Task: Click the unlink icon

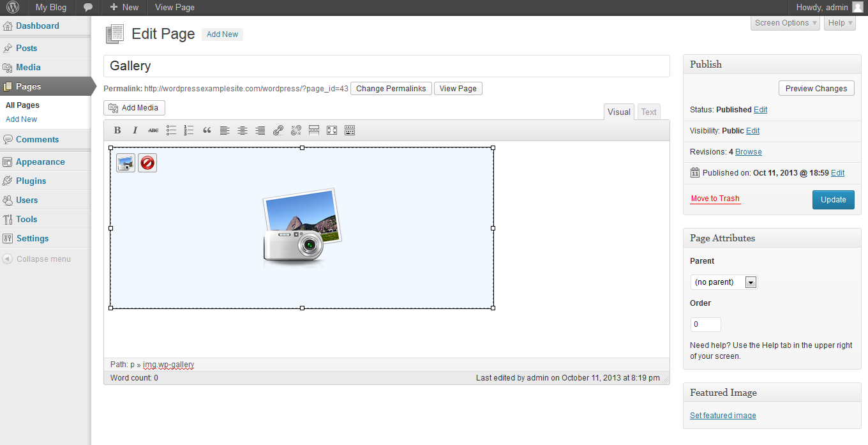Action: pyautogui.click(x=296, y=130)
